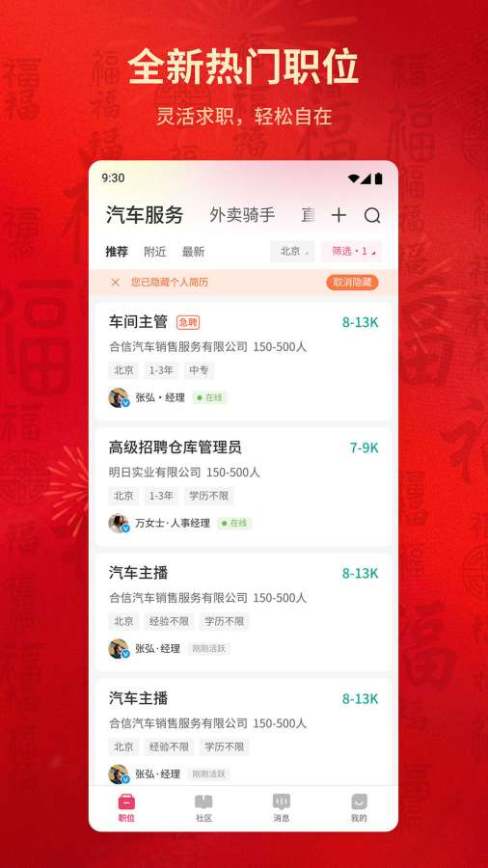This screenshot has width=488, height=868.
Task: Open the 职位 tab briefcase icon
Action: click(126, 802)
